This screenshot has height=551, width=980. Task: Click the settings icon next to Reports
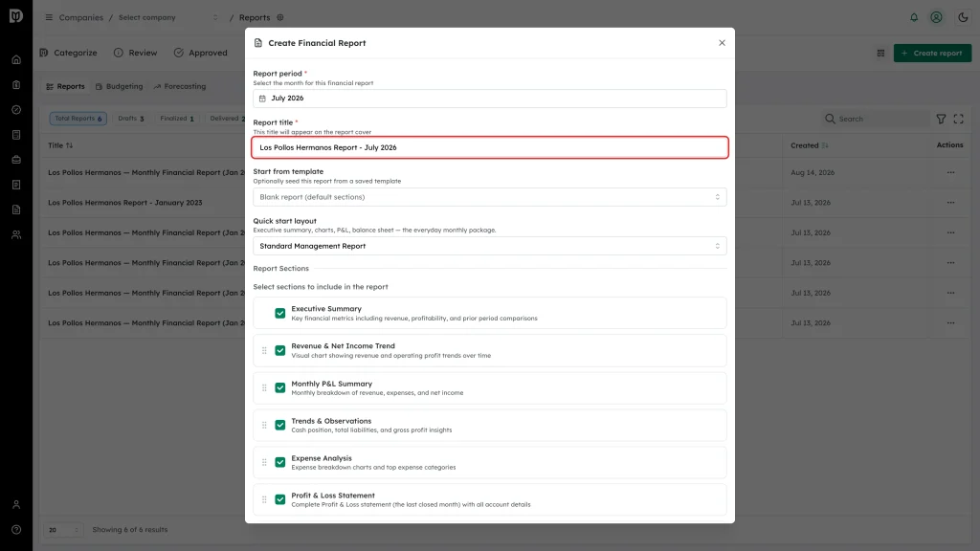click(x=280, y=17)
